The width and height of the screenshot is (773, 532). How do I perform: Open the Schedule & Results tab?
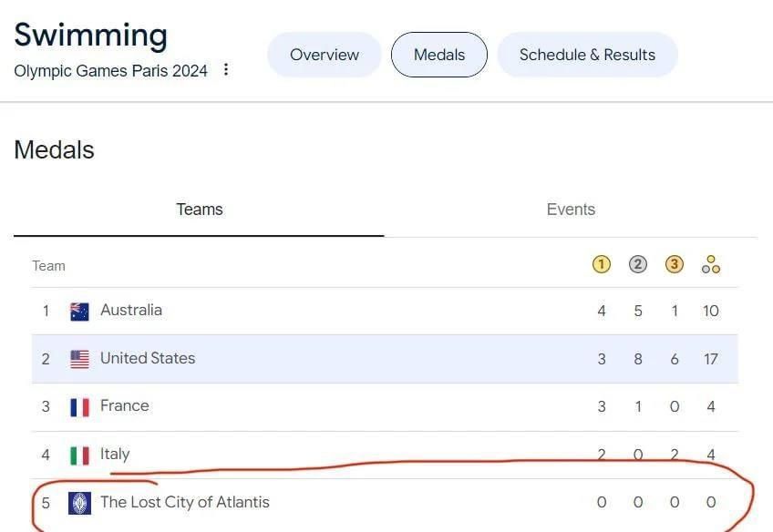point(587,55)
